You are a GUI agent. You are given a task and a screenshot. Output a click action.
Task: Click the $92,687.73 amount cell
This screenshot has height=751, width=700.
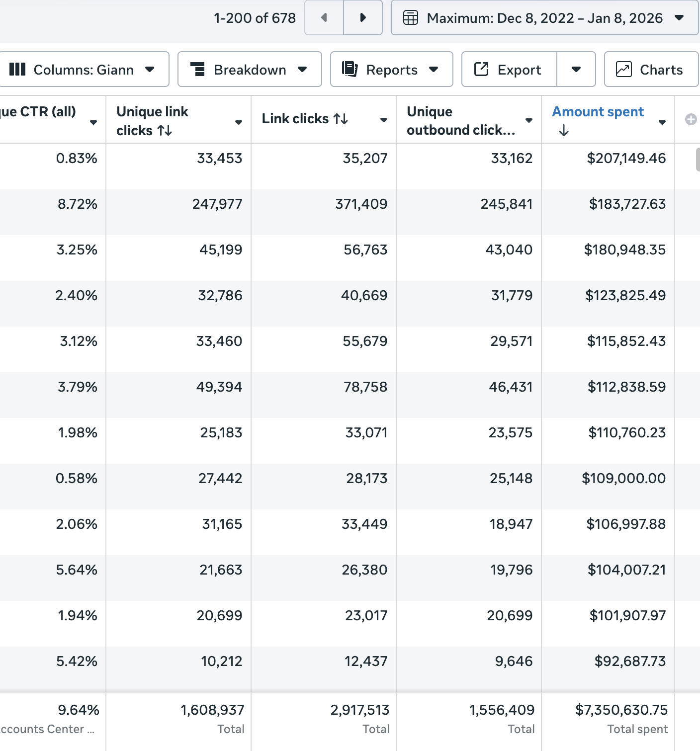(630, 662)
